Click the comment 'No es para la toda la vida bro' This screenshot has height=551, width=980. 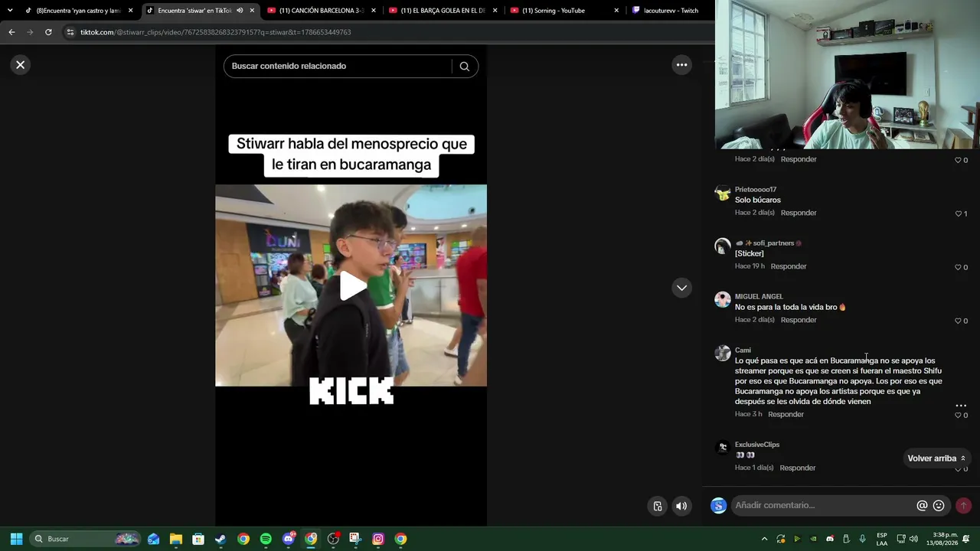coord(790,308)
